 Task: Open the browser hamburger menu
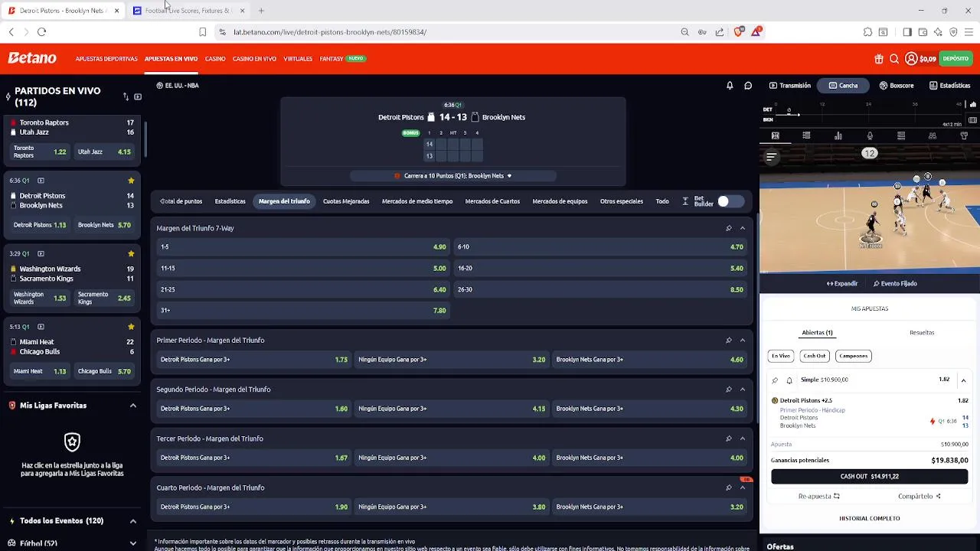(969, 32)
